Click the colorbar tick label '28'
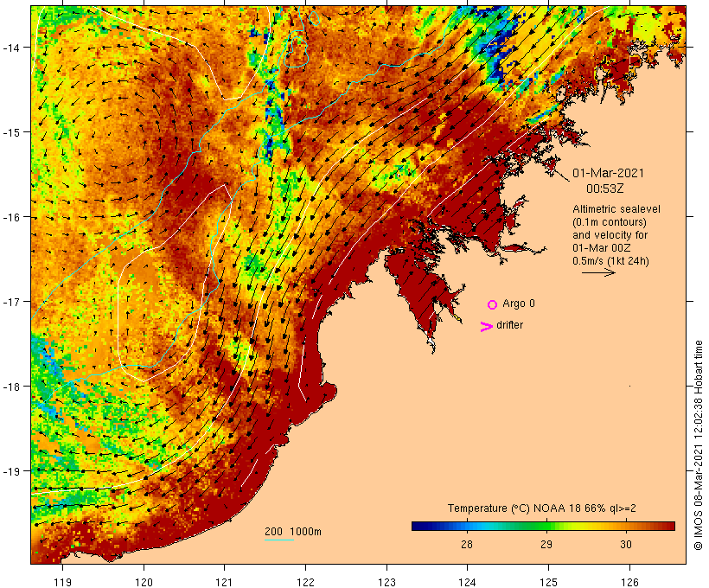Screen dimensions: 709x588 pos(467,545)
